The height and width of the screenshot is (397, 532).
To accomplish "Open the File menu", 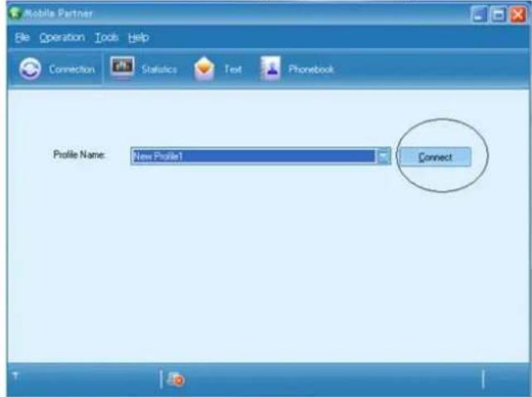I will (x=22, y=37).
